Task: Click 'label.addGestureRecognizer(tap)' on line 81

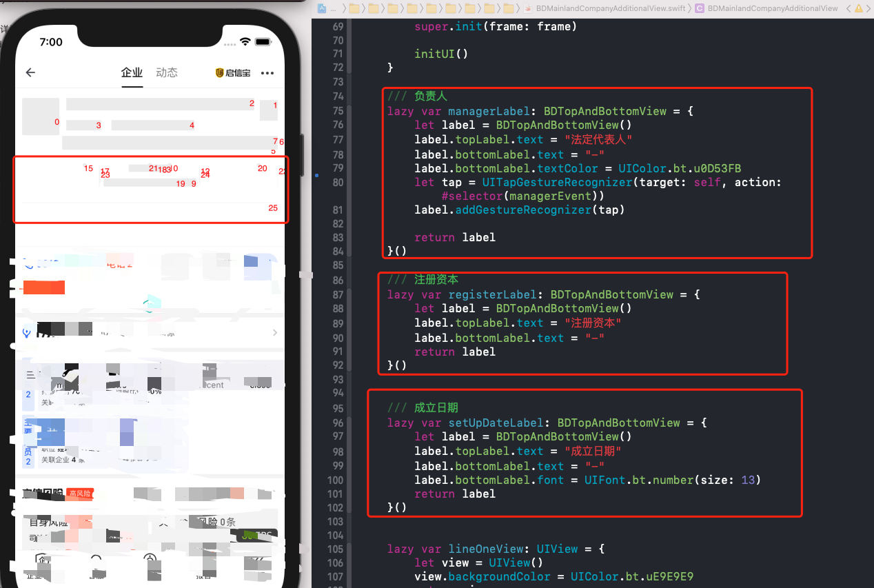Action: click(x=519, y=210)
